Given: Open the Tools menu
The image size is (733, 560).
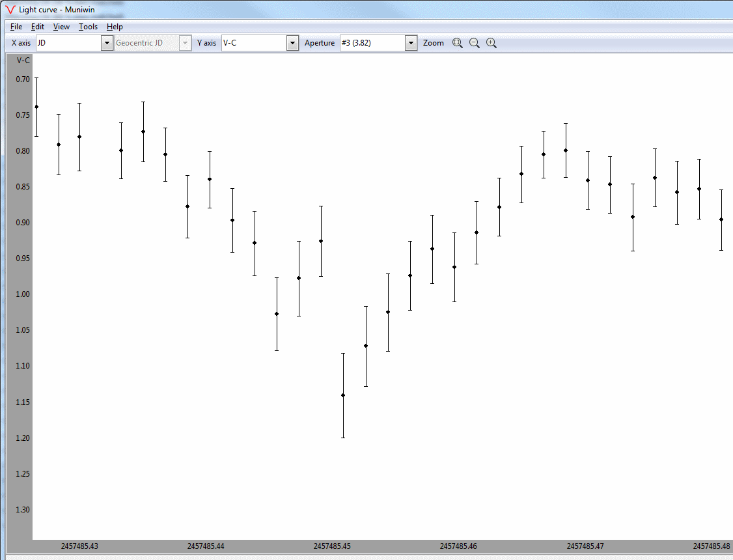Looking at the screenshot, I should pos(88,27).
